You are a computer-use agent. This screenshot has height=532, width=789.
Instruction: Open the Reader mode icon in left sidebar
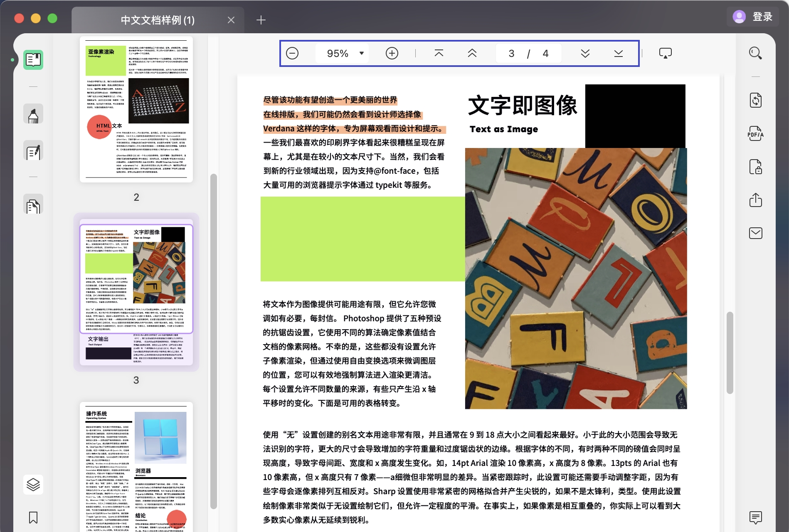tap(33, 59)
